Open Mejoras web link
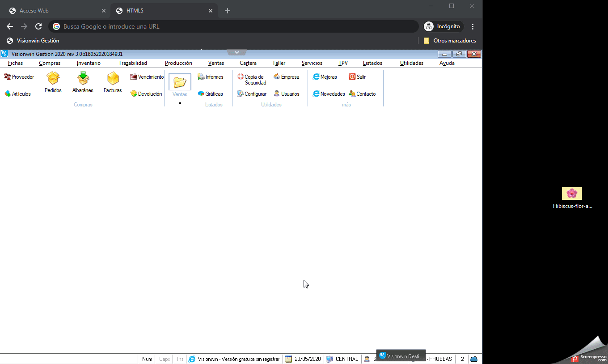The image size is (608, 364). [325, 77]
